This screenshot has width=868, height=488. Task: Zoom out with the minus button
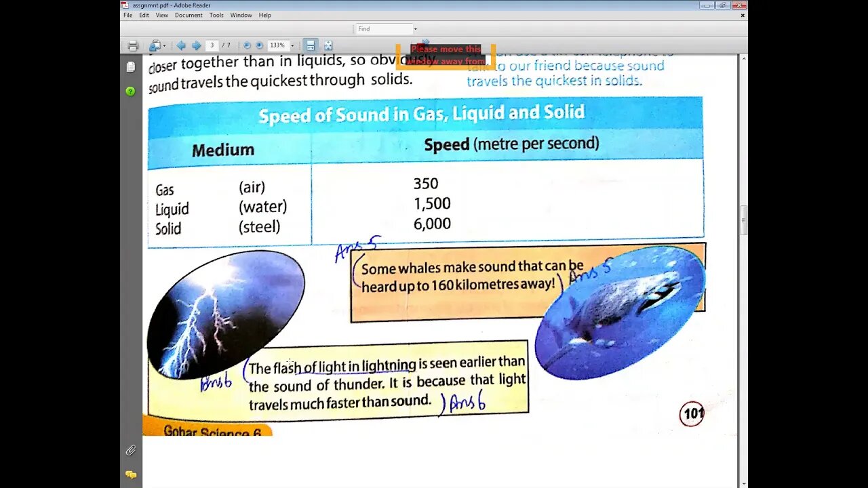coord(247,45)
